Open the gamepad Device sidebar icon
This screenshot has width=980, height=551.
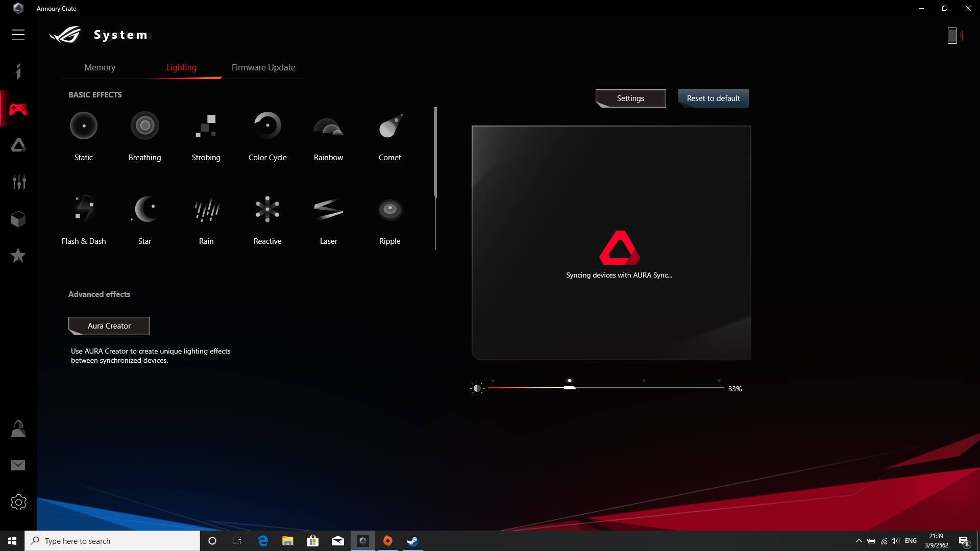(x=18, y=109)
